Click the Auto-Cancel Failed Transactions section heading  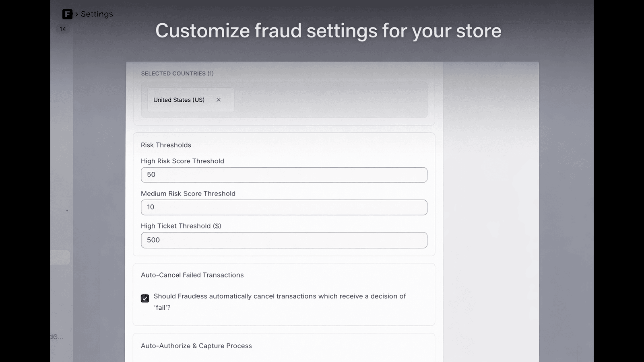point(192,275)
